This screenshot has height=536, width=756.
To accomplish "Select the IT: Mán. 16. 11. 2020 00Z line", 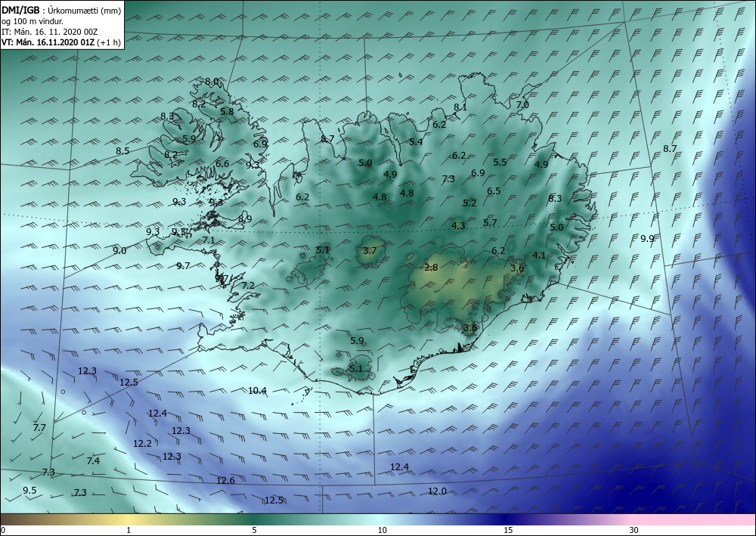I will (50, 32).
